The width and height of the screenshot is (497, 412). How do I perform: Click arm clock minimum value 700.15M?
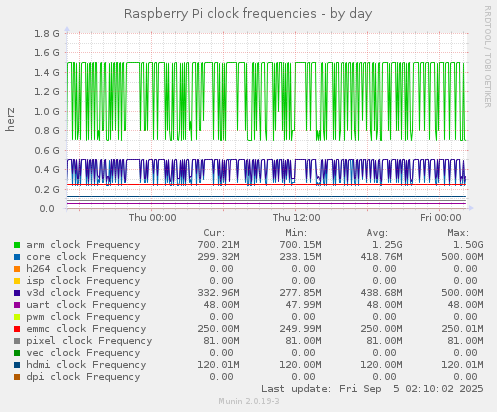[x=300, y=245]
